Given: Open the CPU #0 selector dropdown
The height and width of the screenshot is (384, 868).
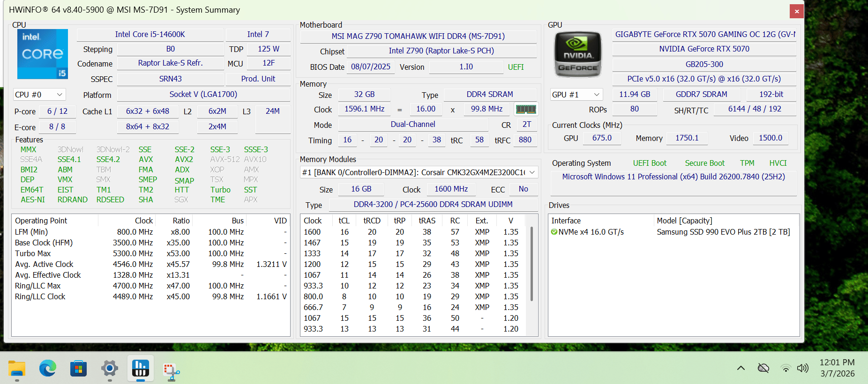Looking at the screenshot, I should pos(39,95).
